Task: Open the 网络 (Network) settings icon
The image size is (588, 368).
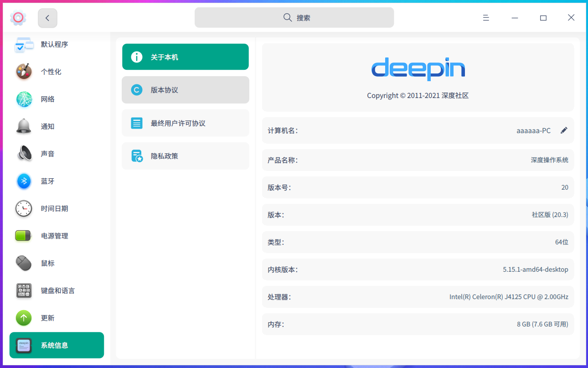Action: click(x=24, y=99)
